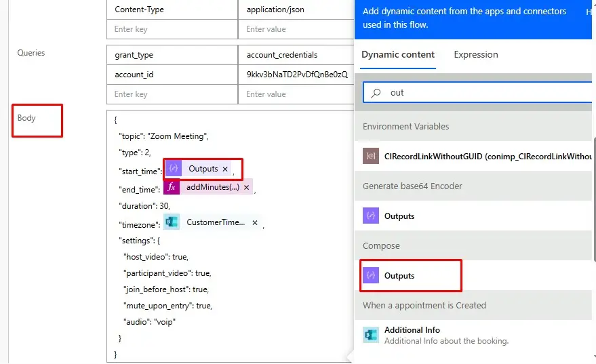Click the purple Outputs icon in start_time
This screenshot has height=364, width=596.
pyautogui.click(x=173, y=169)
